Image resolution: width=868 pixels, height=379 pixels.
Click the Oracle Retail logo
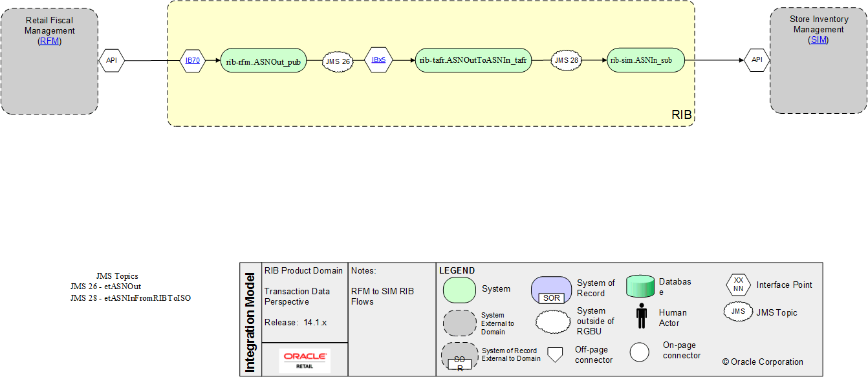[x=305, y=361]
